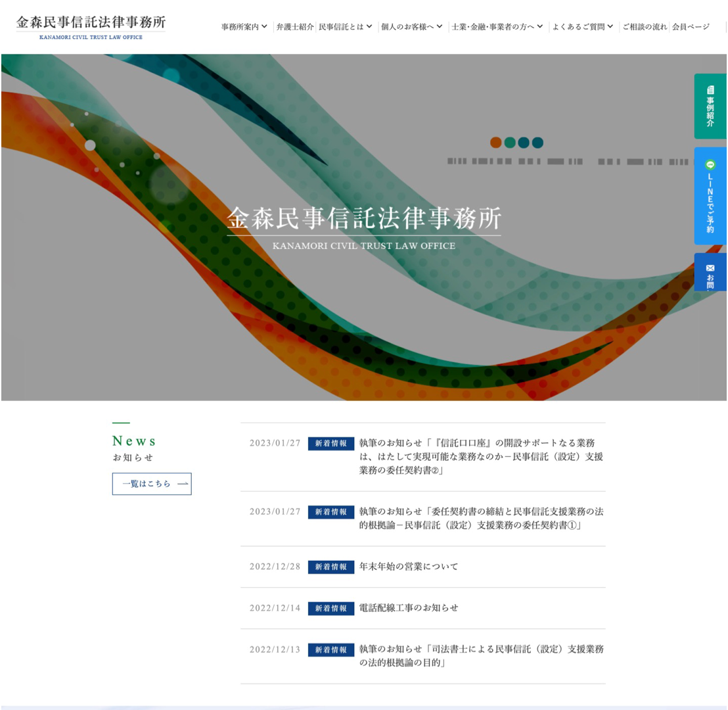
Task: Open news about 司法書士による民事信託 支援業務
Action: click(x=481, y=655)
